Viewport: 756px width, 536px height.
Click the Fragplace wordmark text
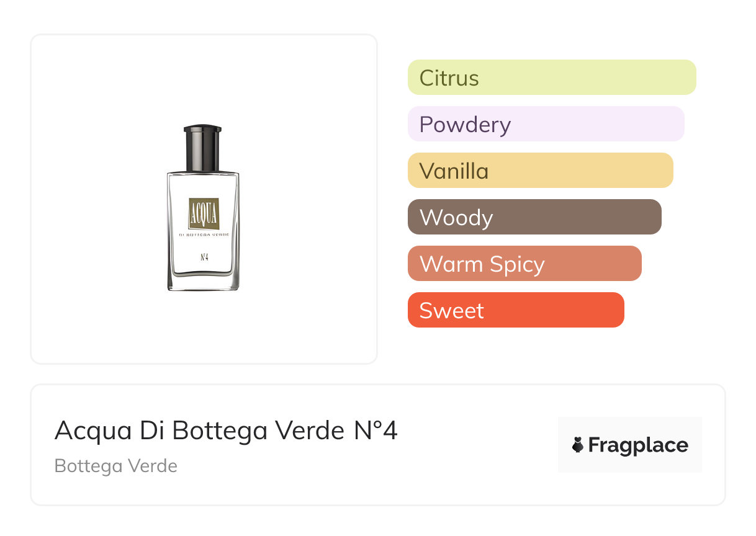(x=638, y=445)
